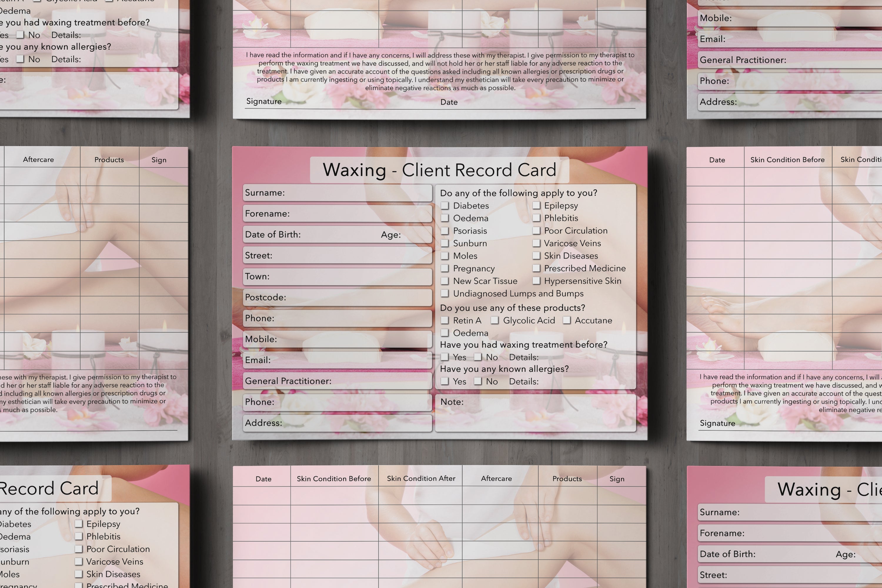
Task: Tick the Phlebitis checkbox on the center card
Action: pyautogui.click(x=537, y=218)
